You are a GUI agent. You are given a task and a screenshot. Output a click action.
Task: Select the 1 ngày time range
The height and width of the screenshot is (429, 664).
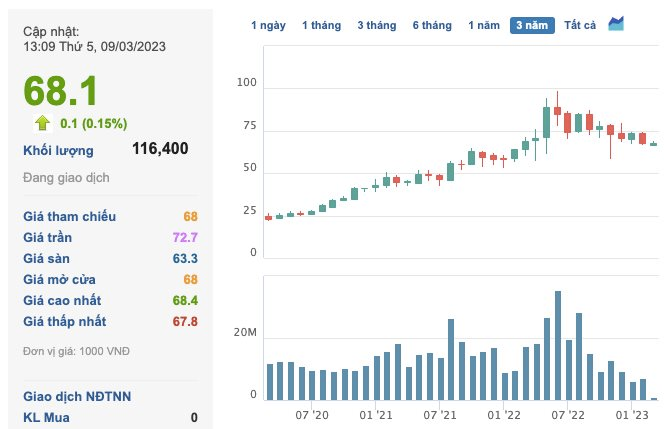click(268, 25)
